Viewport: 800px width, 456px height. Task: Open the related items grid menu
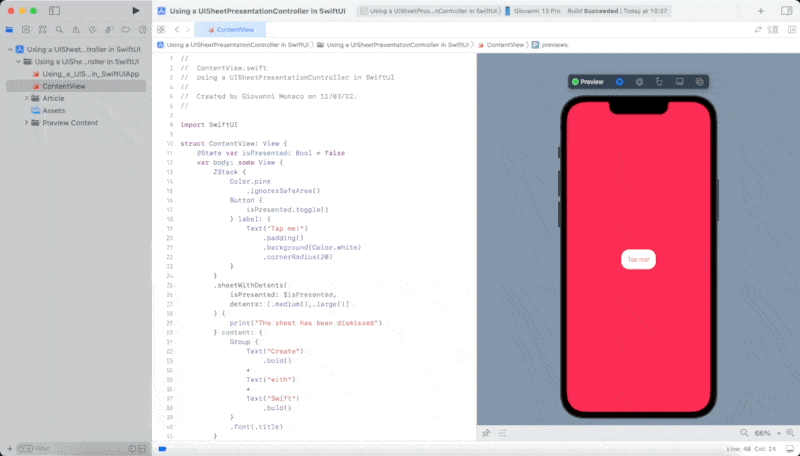point(161,30)
